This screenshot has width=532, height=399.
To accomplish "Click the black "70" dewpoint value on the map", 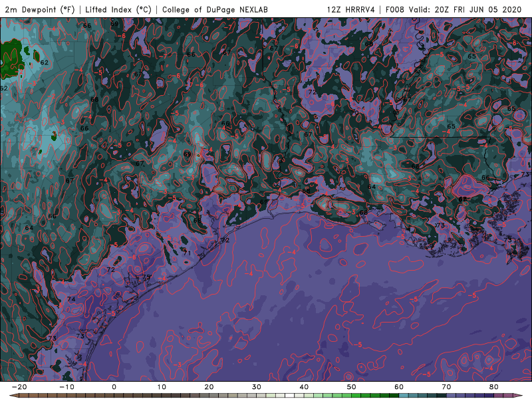I will (355, 112).
